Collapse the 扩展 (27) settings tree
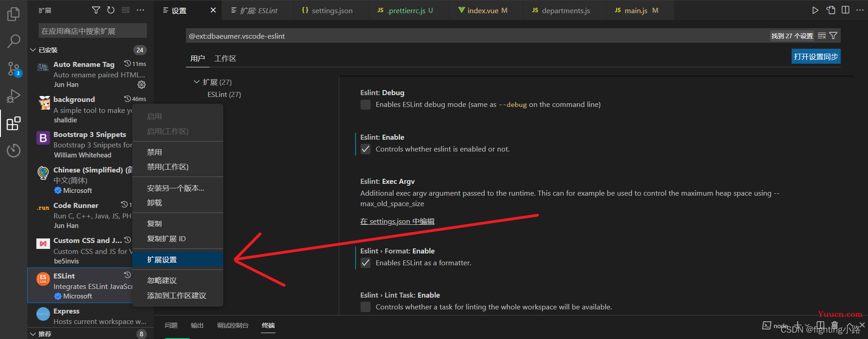Image resolution: width=868 pixels, height=339 pixels. click(196, 82)
